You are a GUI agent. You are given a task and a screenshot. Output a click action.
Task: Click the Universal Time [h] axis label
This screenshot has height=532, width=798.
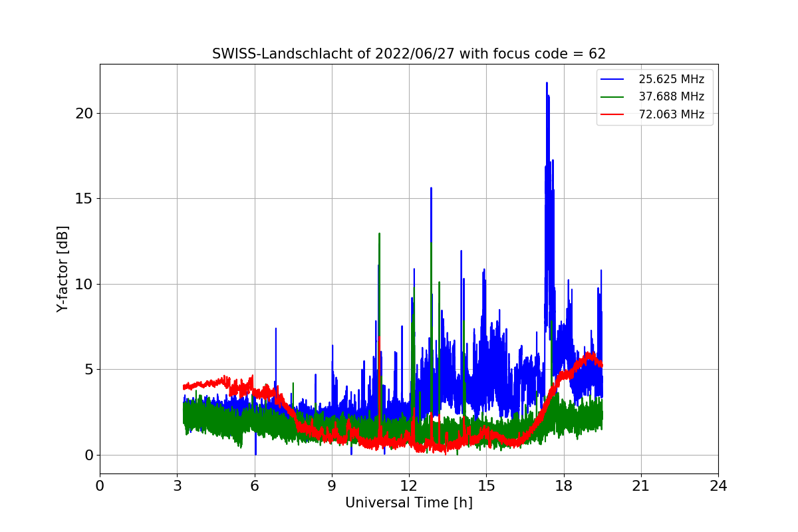[x=409, y=503]
